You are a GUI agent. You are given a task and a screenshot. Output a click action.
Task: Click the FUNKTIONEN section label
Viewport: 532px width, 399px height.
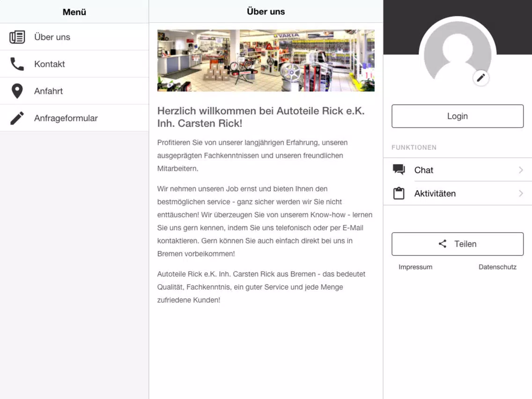[414, 148]
